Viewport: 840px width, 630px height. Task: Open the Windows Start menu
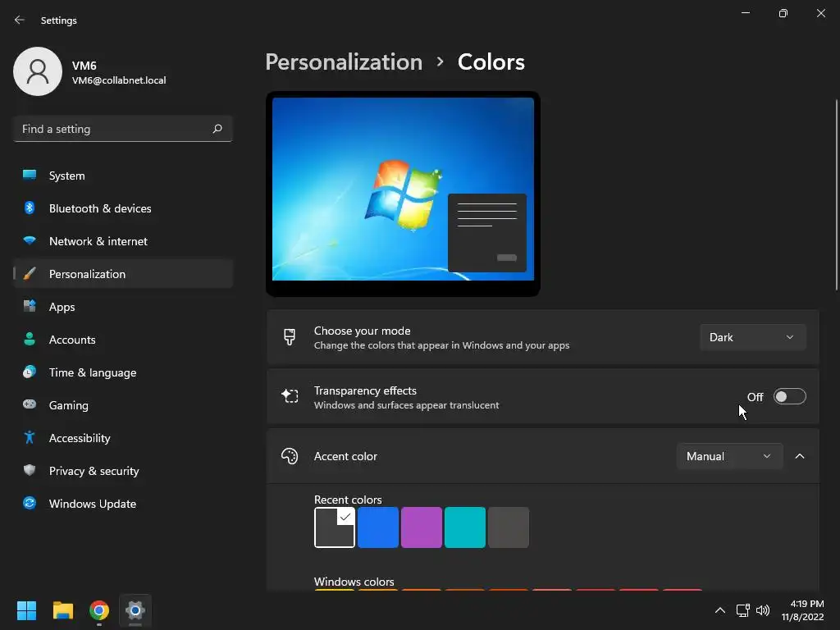click(x=26, y=610)
